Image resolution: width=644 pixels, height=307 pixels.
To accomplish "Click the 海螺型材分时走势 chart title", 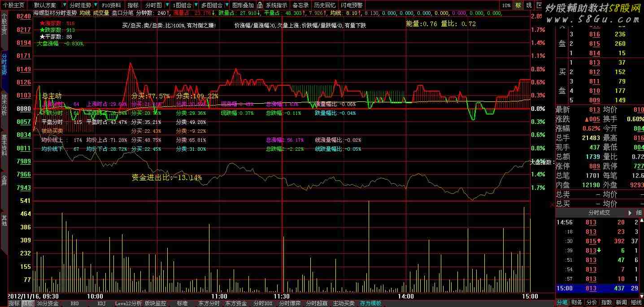I will coord(55,13).
